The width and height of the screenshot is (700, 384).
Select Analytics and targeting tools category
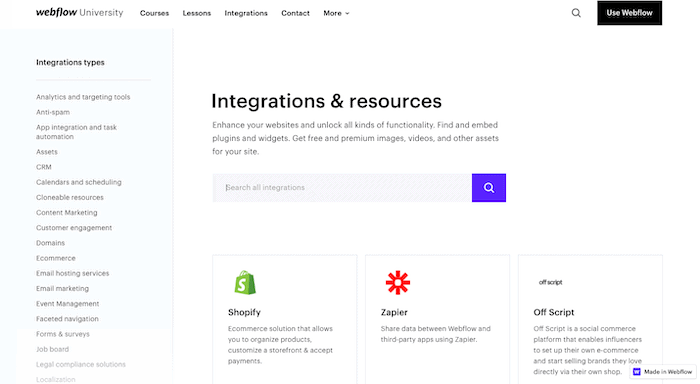coord(83,97)
